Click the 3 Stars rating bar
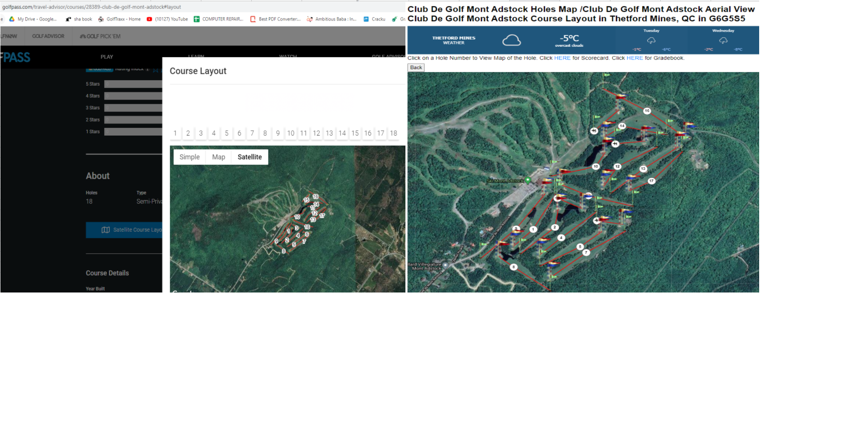This screenshot has height=424, width=868. click(133, 108)
